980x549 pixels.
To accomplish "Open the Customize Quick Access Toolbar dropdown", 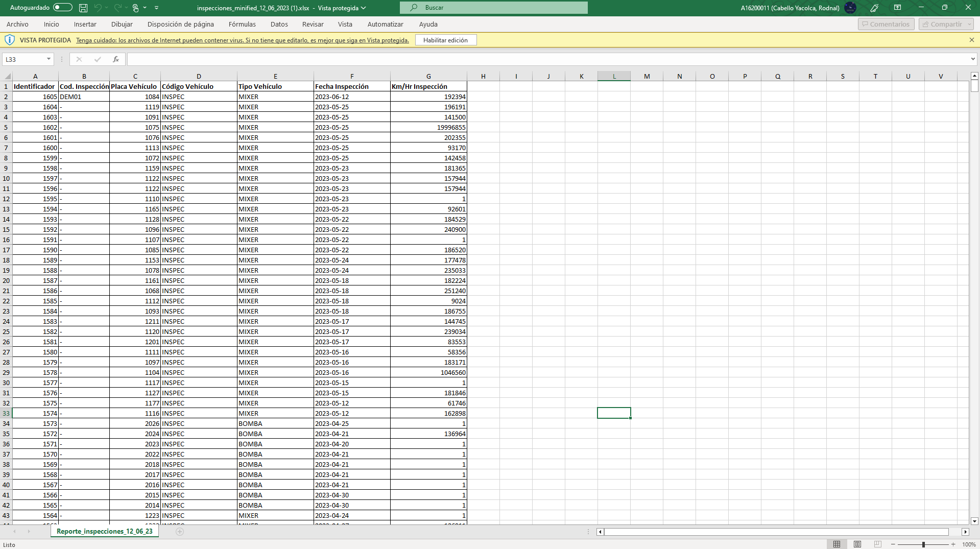I will [x=156, y=8].
